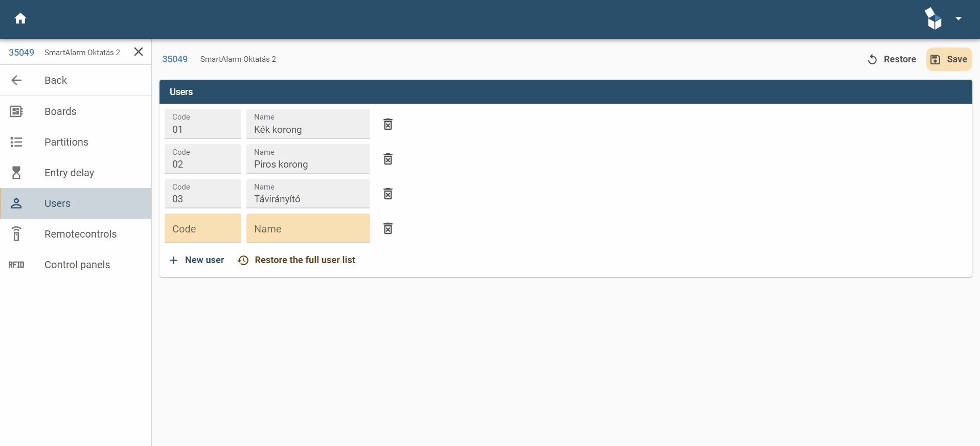Go to the home icon
Image resolution: width=980 pixels, height=446 pixels.
[20, 19]
